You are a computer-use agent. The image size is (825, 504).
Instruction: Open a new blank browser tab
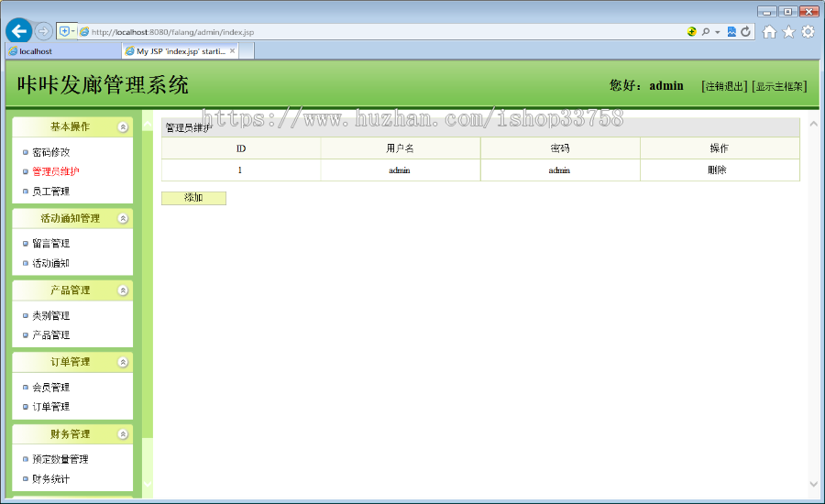(x=247, y=51)
